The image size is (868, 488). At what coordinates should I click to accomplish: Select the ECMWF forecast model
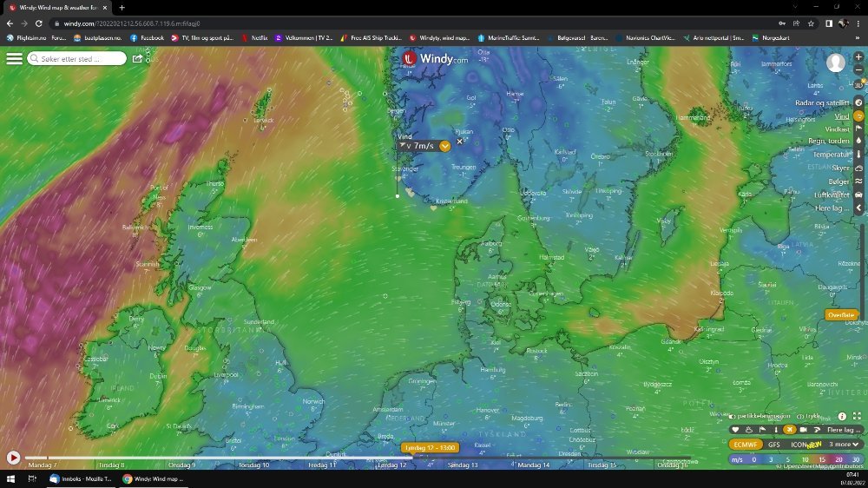[x=745, y=445]
